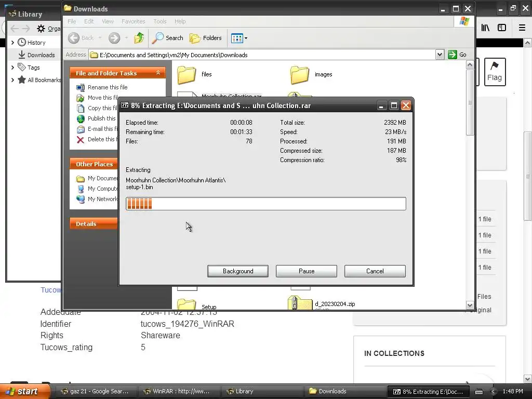Open the browser library bookshelf icon
This screenshot has width=532, height=399.
(485, 28)
